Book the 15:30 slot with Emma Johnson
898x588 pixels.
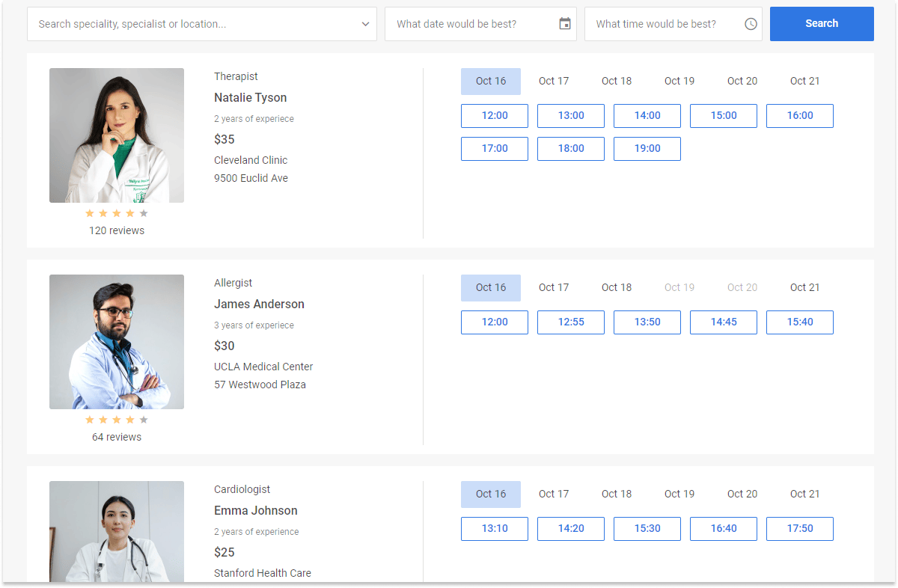tap(647, 529)
